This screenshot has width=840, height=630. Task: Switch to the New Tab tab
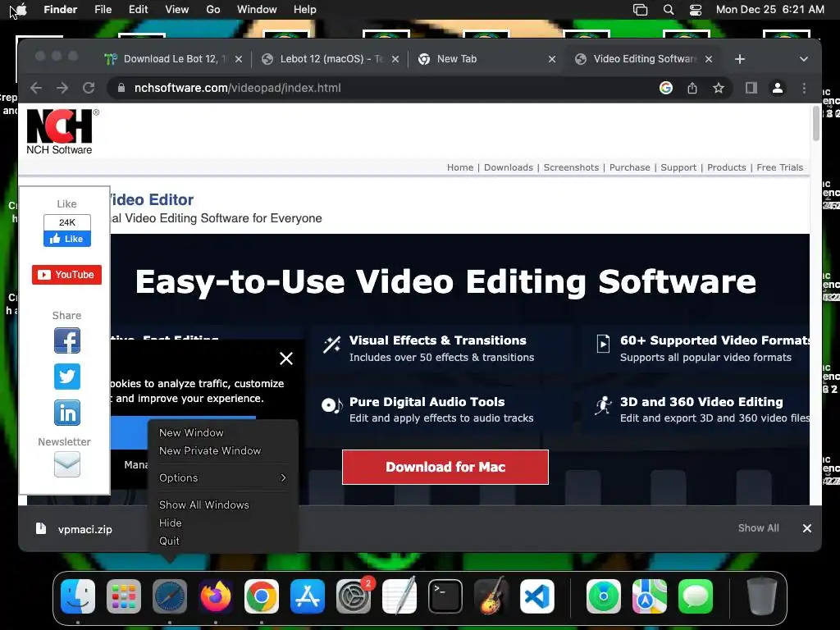tap(487, 59)
